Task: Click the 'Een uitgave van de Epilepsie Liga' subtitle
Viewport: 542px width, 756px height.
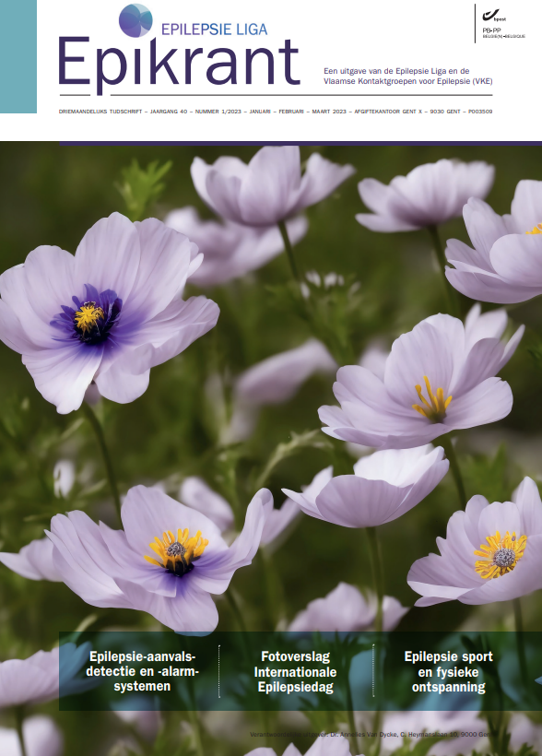Action: click(396, 71)
